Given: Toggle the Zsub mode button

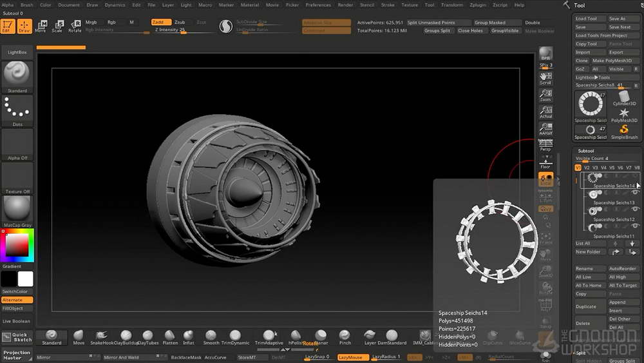Looking at the screenshot, I should pyautogui.click(x=180, y=22).
